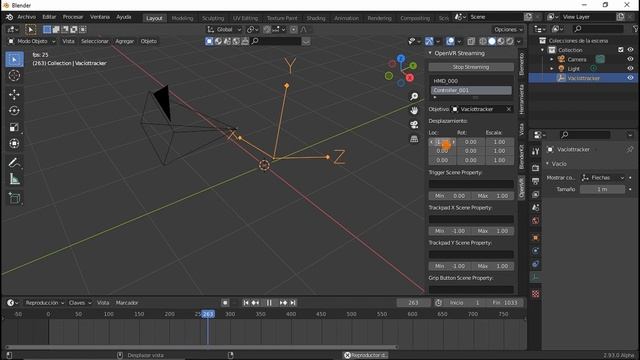Hide the Camera object in outliner

coord(630,59)
